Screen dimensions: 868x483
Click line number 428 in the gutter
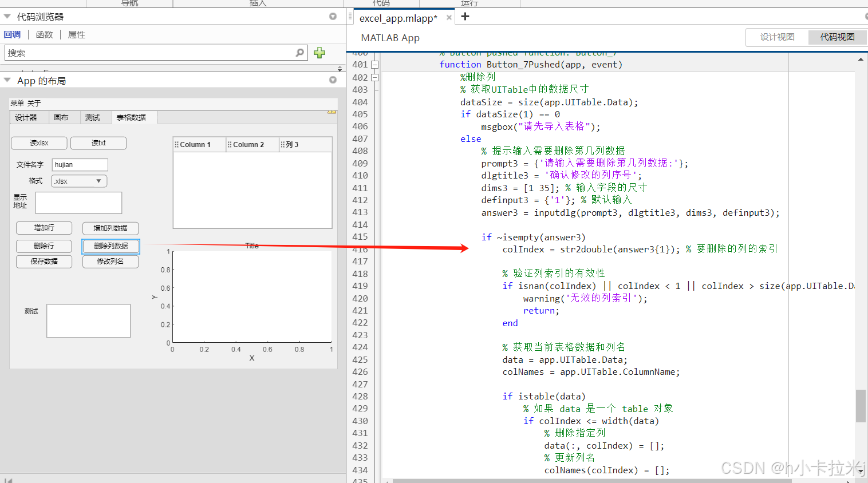pos(360,397)
